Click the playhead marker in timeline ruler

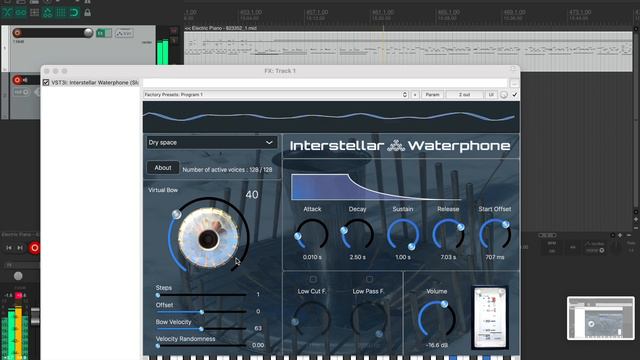[x=383, y=29]
